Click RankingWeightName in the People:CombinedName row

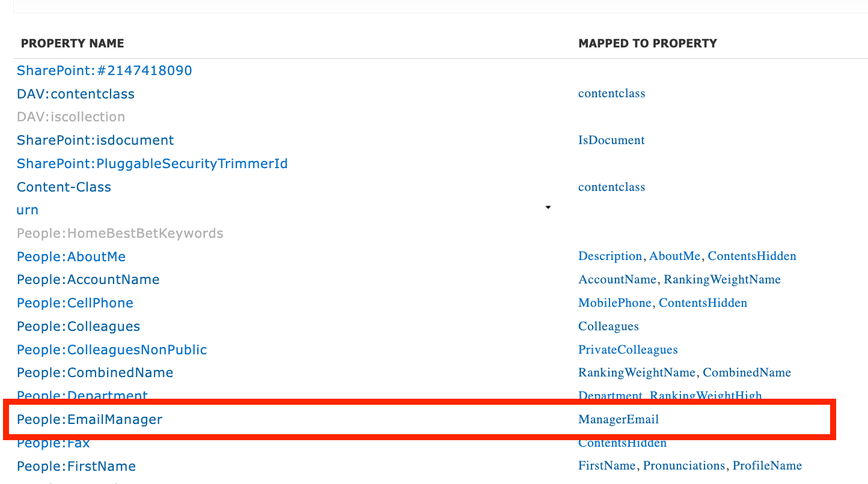pyautogui.click(x=637, y=372)
